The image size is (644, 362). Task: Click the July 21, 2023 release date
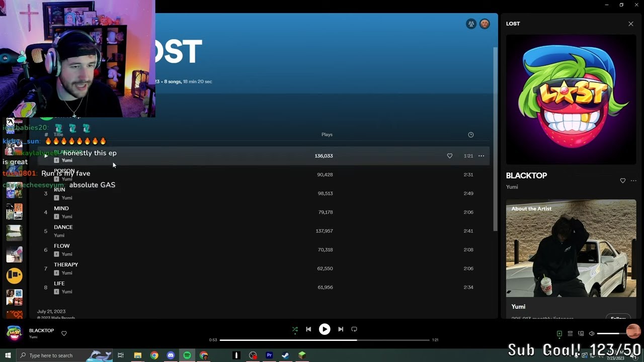(51, 312)
